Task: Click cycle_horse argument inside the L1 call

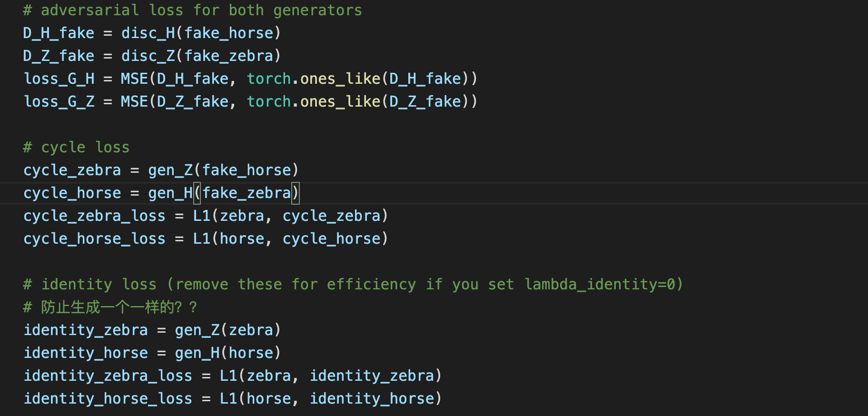Action: pyautogui.click(x=332, y=238)
